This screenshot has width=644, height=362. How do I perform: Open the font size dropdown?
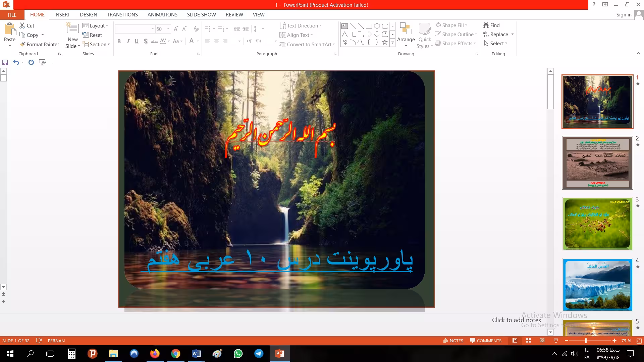click(168, 29)
